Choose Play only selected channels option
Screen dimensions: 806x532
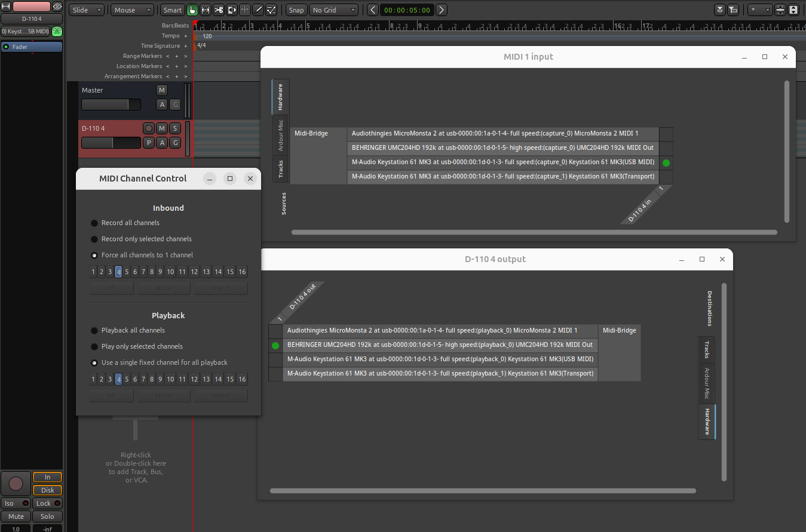pos(94,347)
